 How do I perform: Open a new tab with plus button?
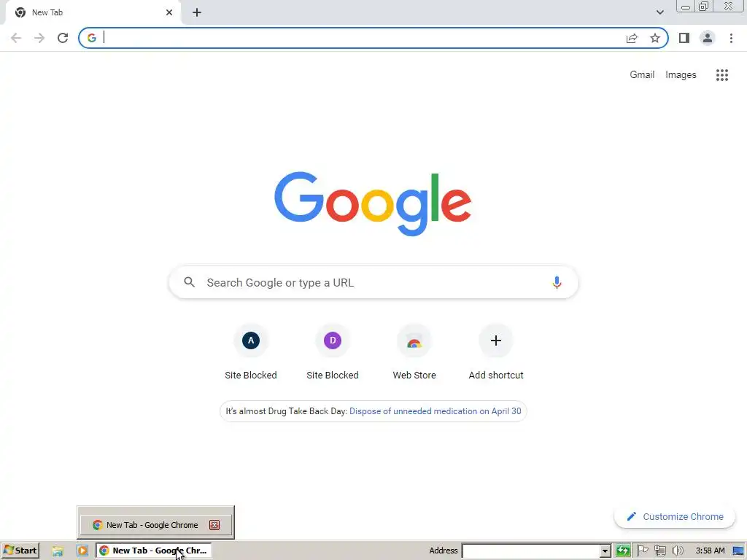tap(197, 12)
